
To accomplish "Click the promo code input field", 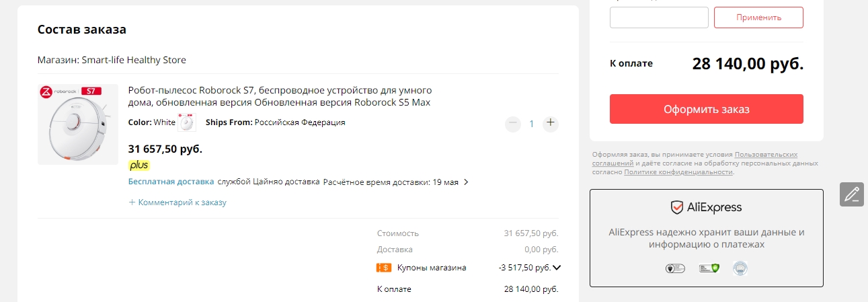I will (x=659, y=17).
